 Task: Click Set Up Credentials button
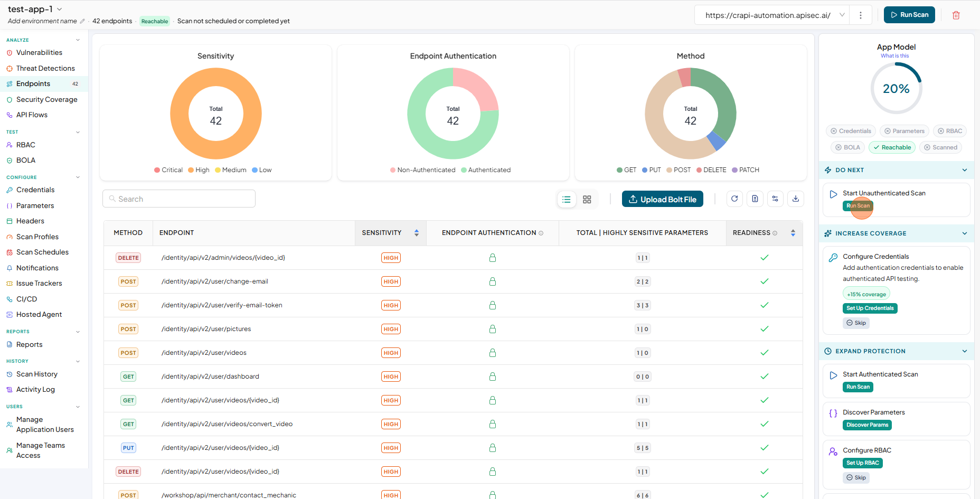[870, 308]
